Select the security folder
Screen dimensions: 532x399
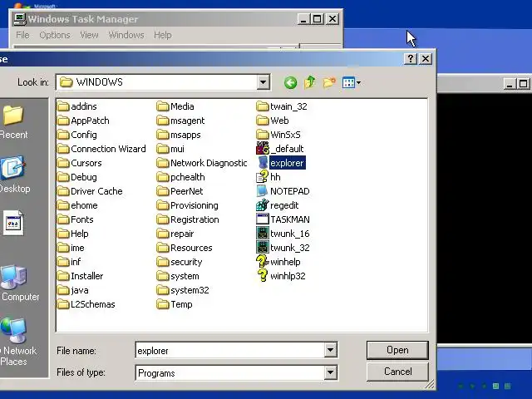[180, 262]
